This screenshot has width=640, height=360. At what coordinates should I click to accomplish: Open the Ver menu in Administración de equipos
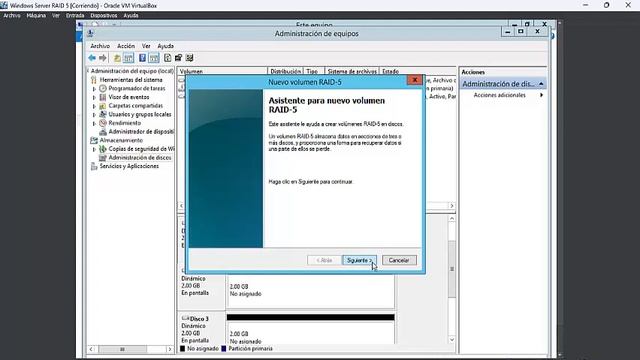tap(146, 46)
